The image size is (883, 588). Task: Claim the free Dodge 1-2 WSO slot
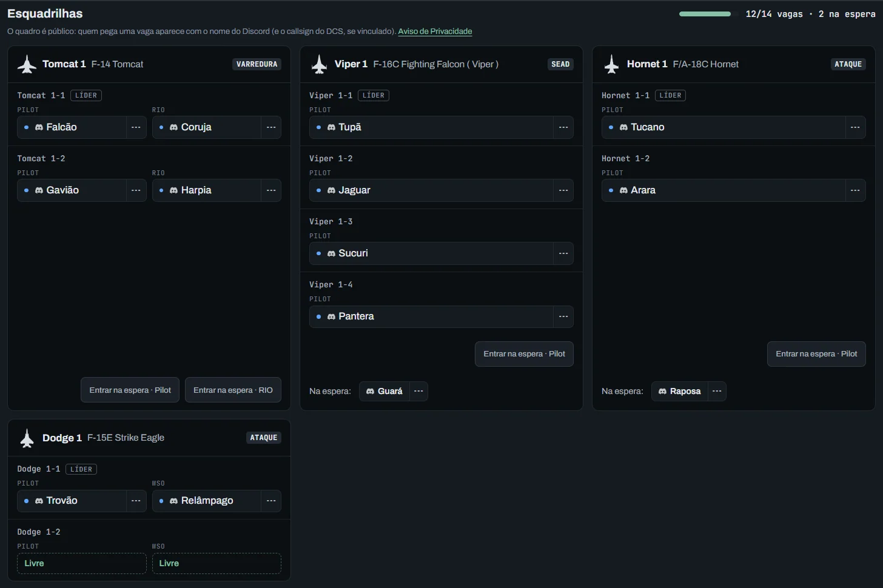point(217,564)
